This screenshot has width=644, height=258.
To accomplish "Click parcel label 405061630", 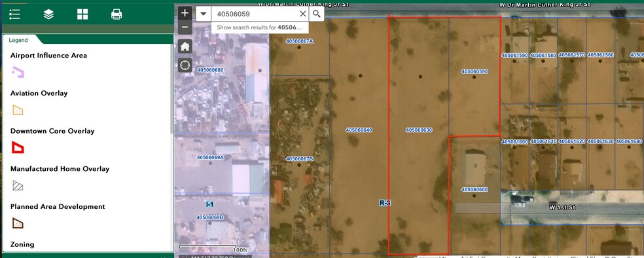I will 600,141.
